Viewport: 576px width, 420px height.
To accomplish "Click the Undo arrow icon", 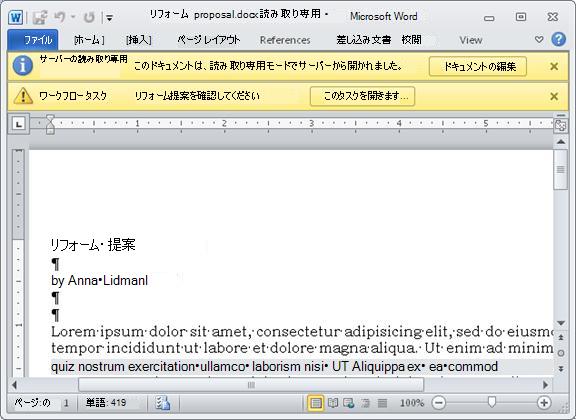I will [x=60, y=17].
